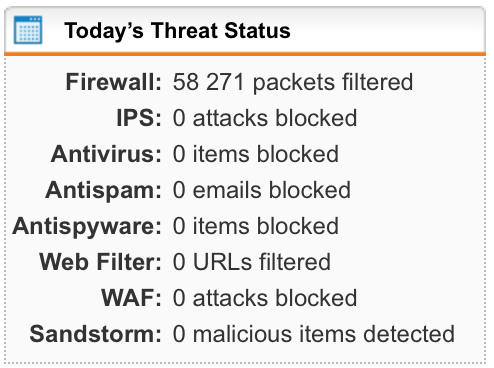Viewport: 494px width, 368px height.
Task: Open the 0 emails blocked value
Action: [x=262, y=190]
